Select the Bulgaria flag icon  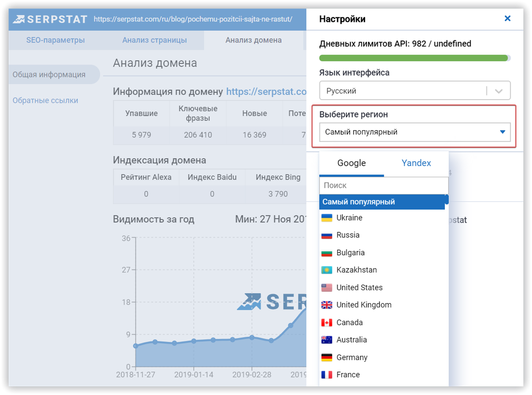(x=327, y=253)
